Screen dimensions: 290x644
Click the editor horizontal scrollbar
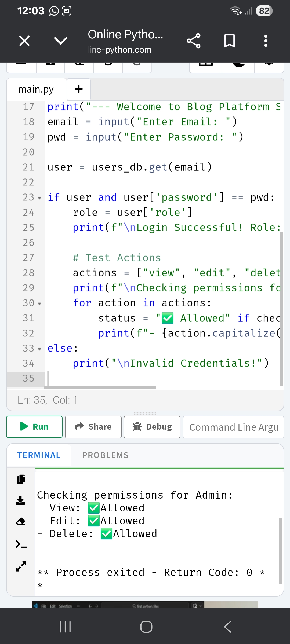click(100, 388)
